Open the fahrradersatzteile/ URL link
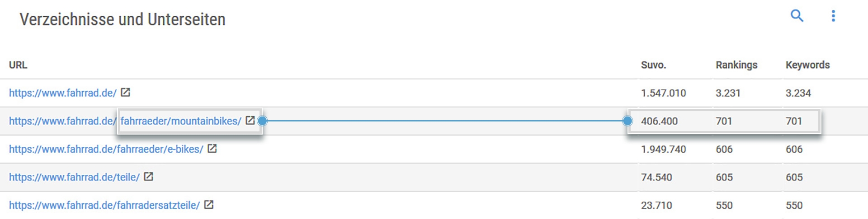Image resolution: width=868 pixels, height=219 pixels. coord(104,205)
